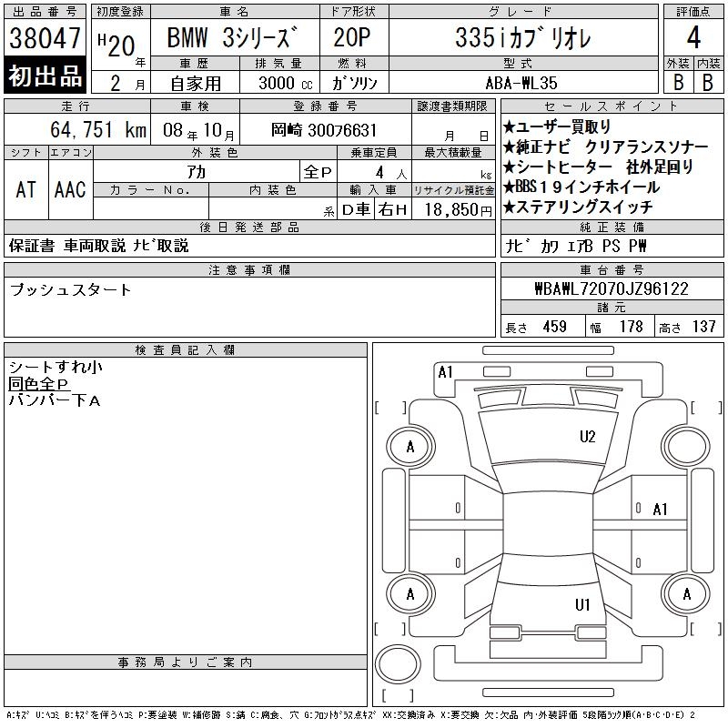The height and width of the screenshot is (728, 728).
Task: Click sales point BBS19インチホイール
Action: [x=581, y=187]
